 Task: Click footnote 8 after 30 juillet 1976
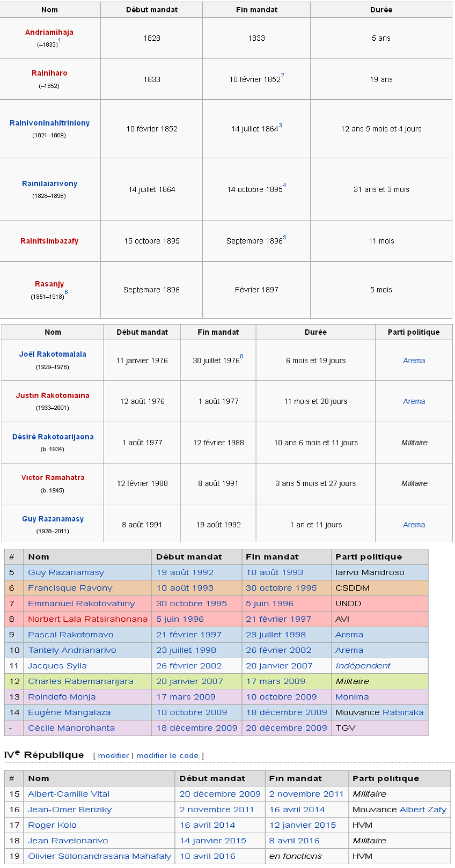click(241, 357)
